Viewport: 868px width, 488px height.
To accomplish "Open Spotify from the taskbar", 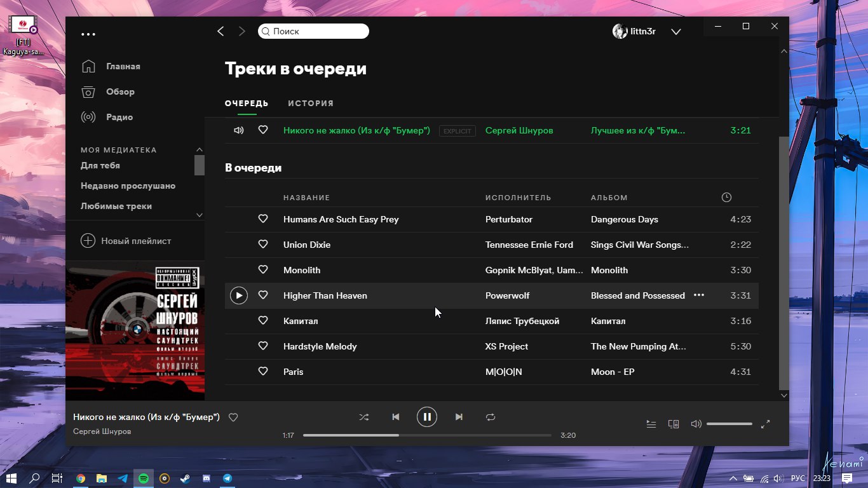I will [144, 478].
